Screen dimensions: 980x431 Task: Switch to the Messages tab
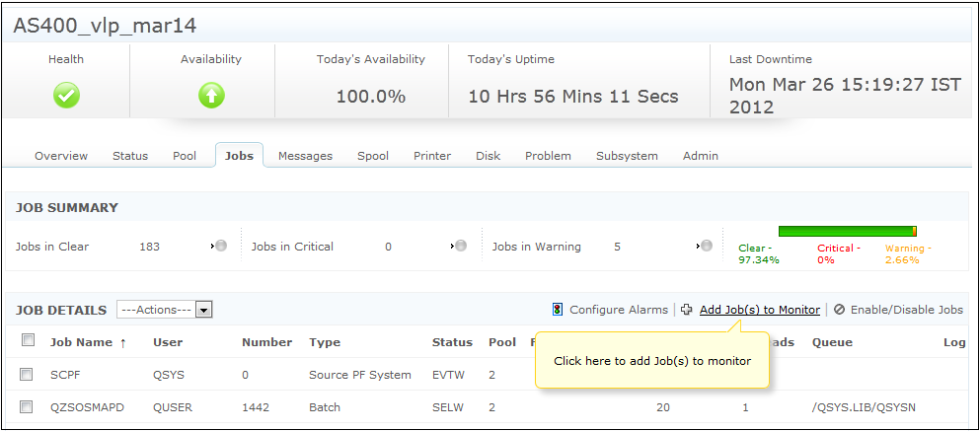(x=305, y=156)
